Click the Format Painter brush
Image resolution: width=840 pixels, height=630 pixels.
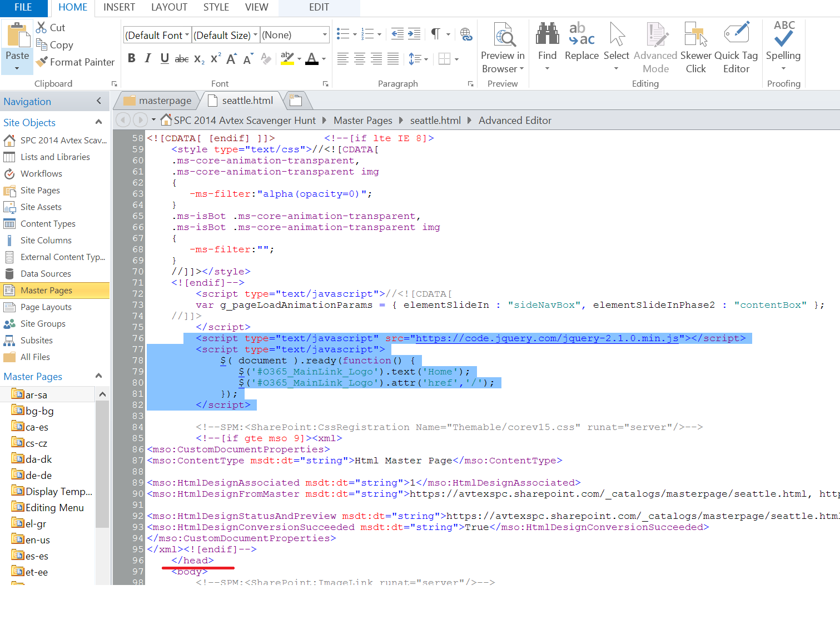tap(42, 62)
